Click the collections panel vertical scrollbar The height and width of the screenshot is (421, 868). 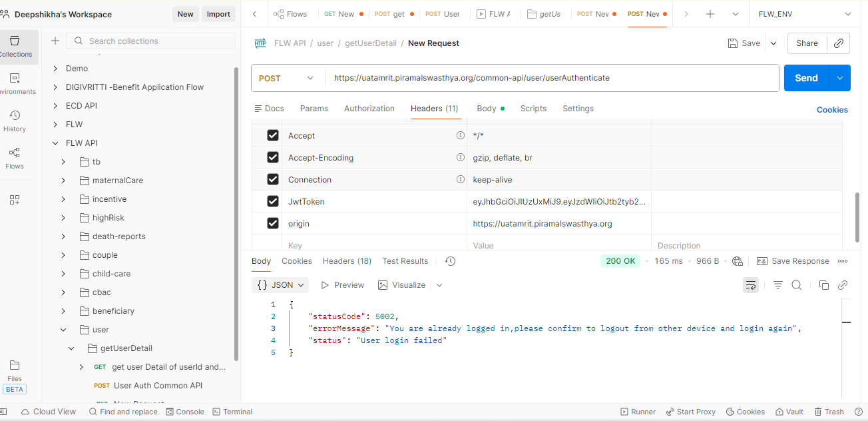pyautogui.click(x=236, y=213)
